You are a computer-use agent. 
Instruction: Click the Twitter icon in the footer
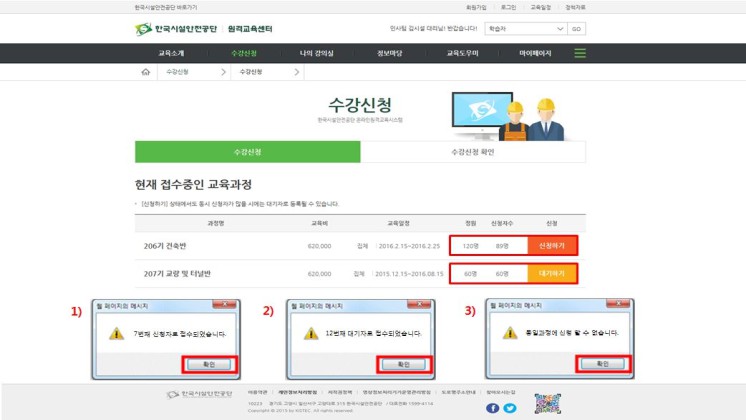tap(510, 408)
